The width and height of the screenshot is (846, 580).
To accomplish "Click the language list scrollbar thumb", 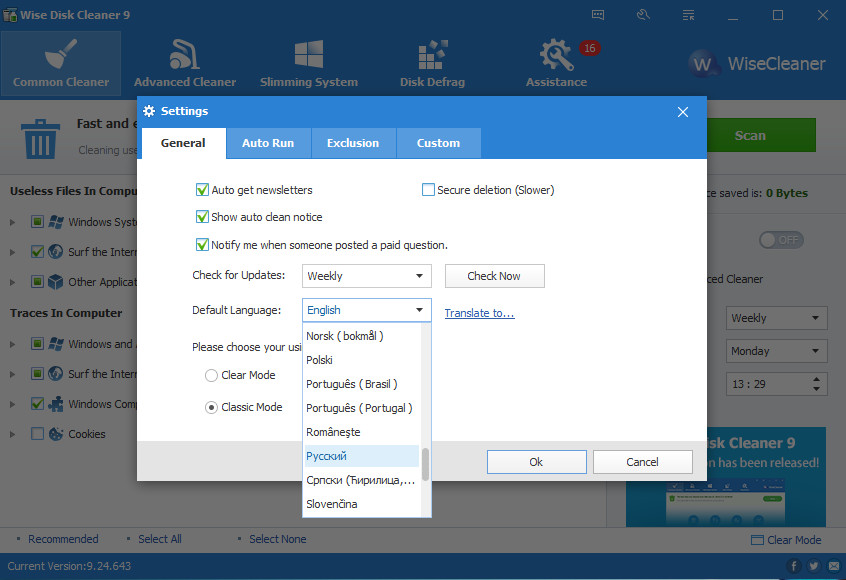I will pos(425,464).
